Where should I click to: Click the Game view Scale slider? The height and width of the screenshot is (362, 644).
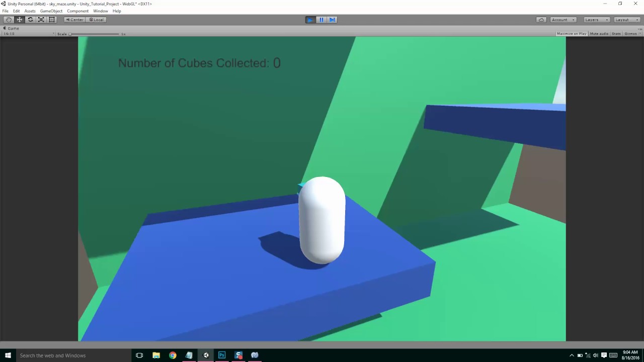pos(95,34)
